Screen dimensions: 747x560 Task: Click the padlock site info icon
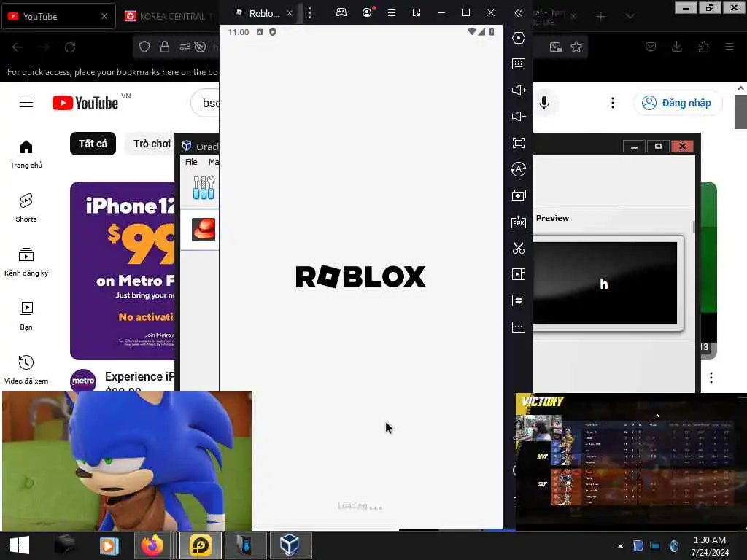click(x=165, y=47)
